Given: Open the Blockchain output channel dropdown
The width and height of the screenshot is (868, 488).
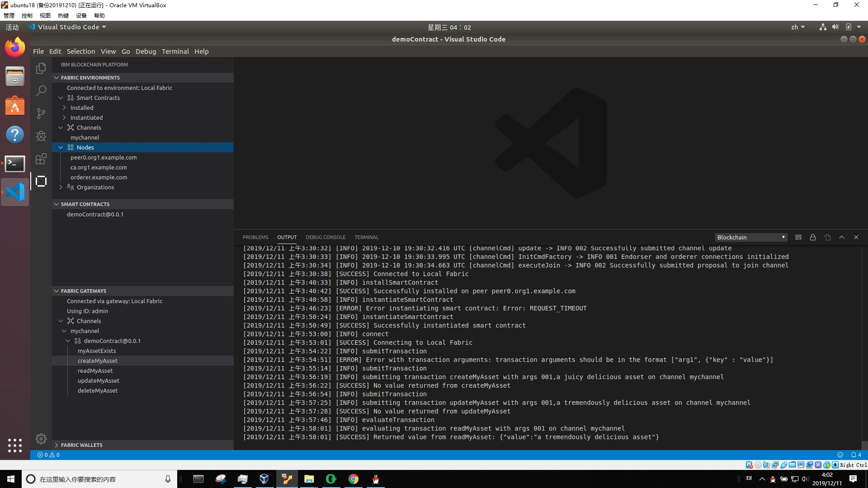Looking at the screenshot, I should pyautogui.click(x=750, y=237).
